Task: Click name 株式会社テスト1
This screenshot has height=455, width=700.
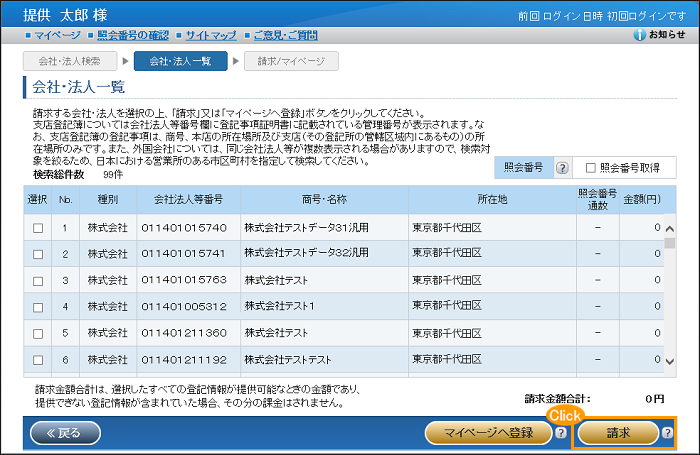Action: tap(279, 306)
